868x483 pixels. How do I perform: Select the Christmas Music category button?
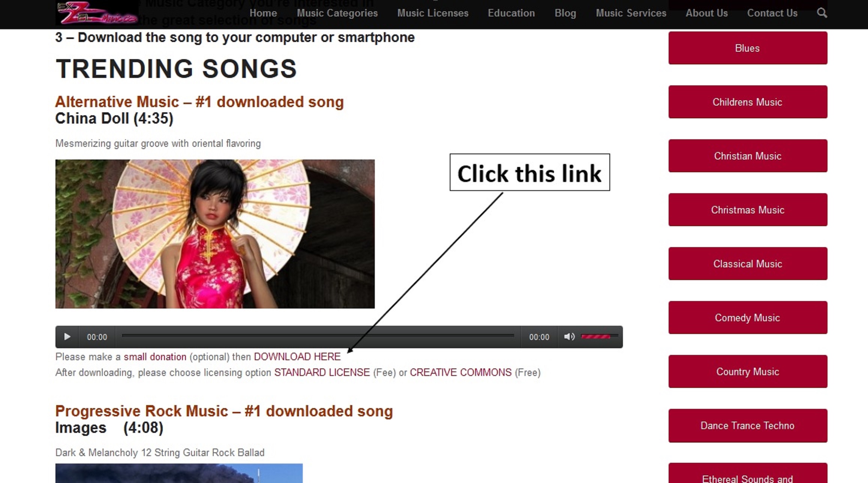pyautogui.click(x=748, y=210)
